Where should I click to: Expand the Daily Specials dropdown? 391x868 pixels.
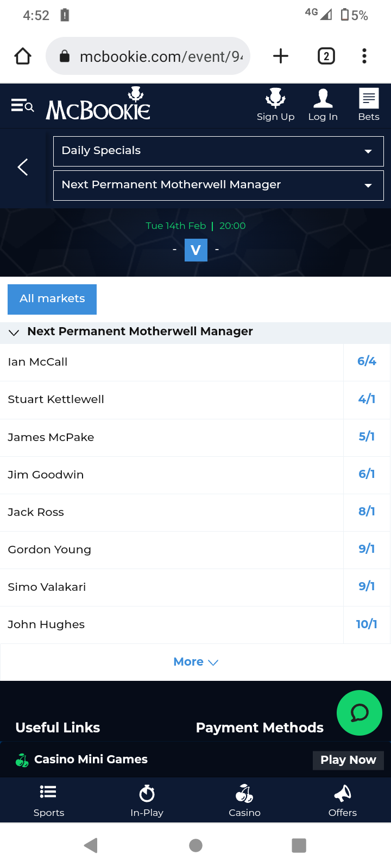[x=218, y=151]
